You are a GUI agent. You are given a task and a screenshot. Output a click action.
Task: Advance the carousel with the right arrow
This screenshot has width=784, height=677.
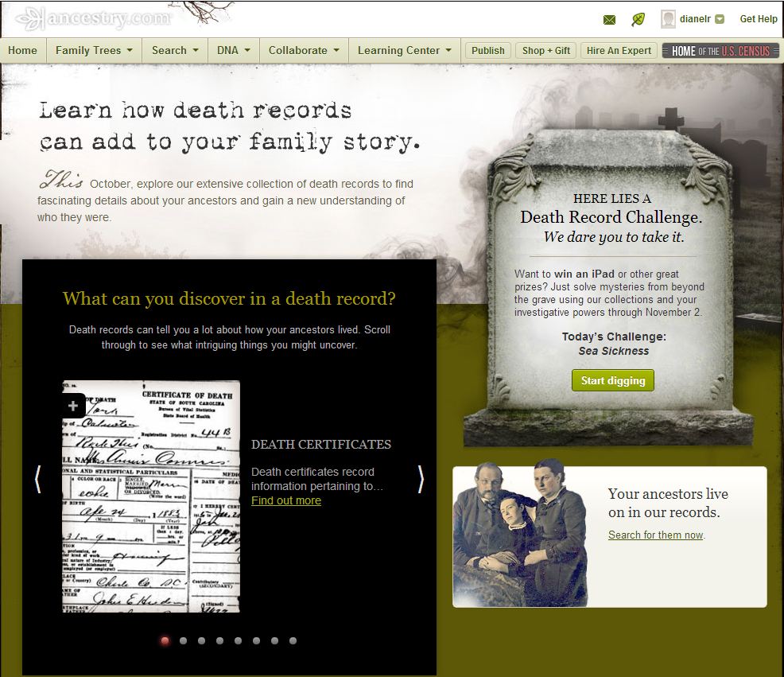coord(421,480)
